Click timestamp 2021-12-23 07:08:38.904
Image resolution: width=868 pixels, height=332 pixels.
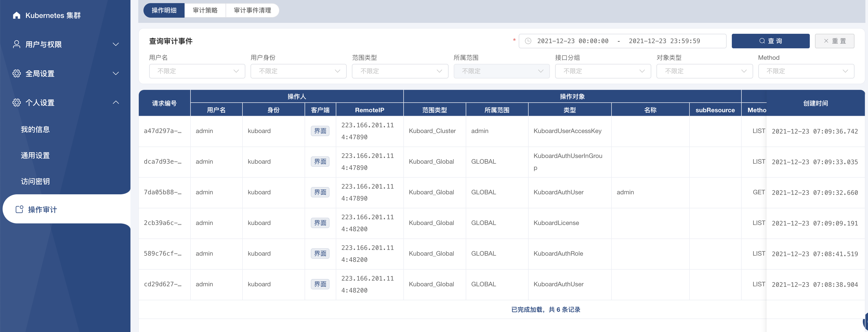click(815, 284)
